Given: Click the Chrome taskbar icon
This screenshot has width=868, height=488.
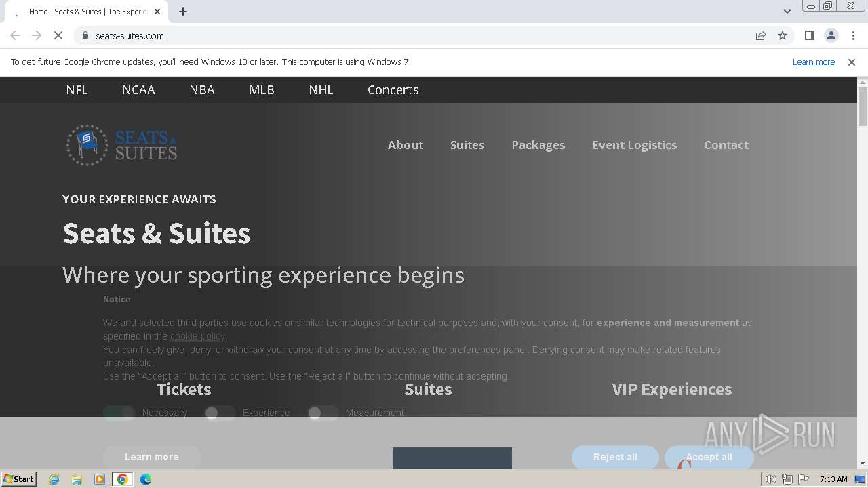Looking at the screenshot, I should click(123, 479).
